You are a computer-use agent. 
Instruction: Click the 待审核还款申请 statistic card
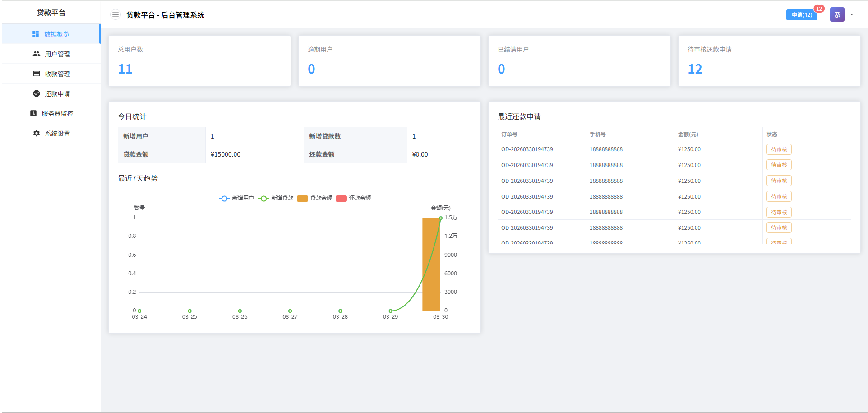coord(769,61)
